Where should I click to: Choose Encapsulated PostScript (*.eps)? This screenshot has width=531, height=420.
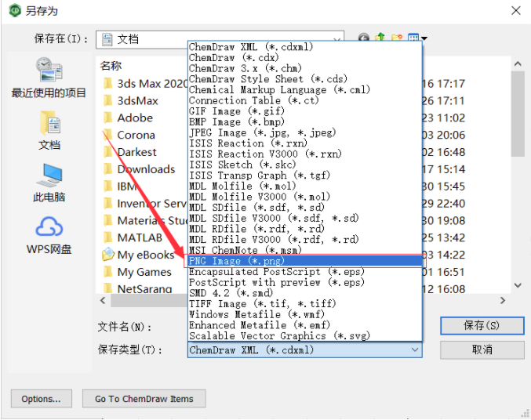coord(305,272)
